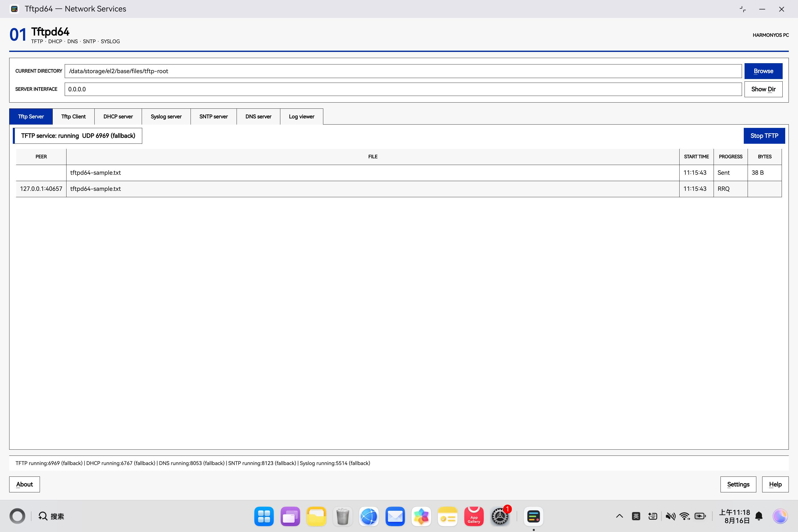Image resolution: width=798 pixels, height=532 pixels.
Task: Click 'TFTP running:6969 (fallback)' in status bar
Action: click(49, 463)
